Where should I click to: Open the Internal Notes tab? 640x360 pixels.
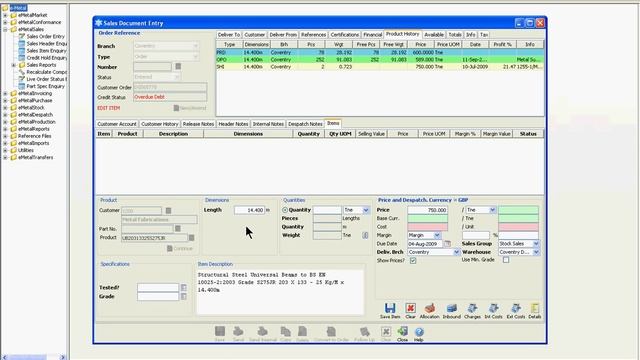[268, 124]
